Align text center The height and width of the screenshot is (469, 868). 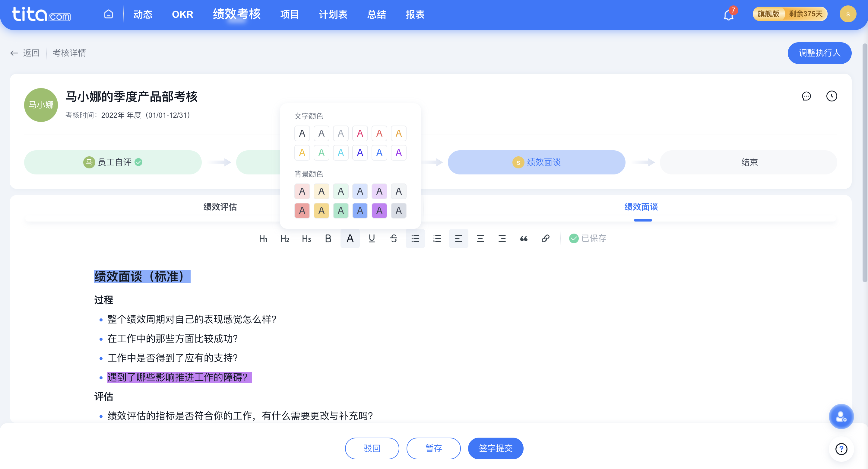480,239
